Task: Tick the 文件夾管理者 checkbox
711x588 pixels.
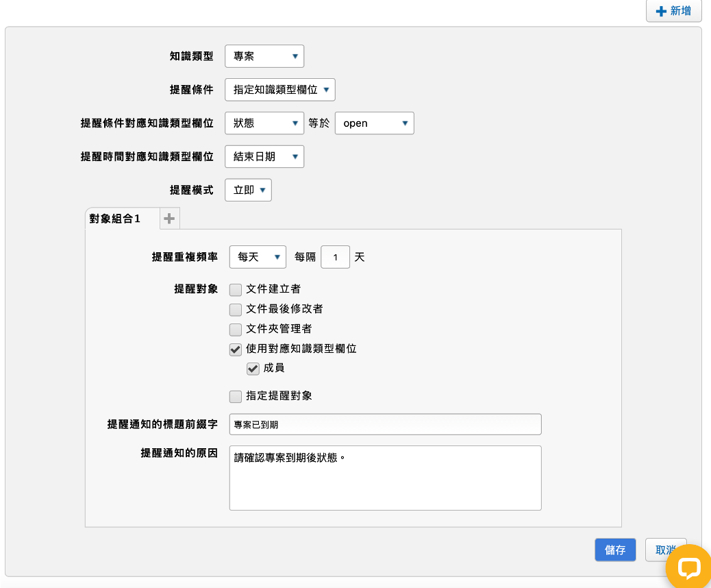Action: point(236,329)
